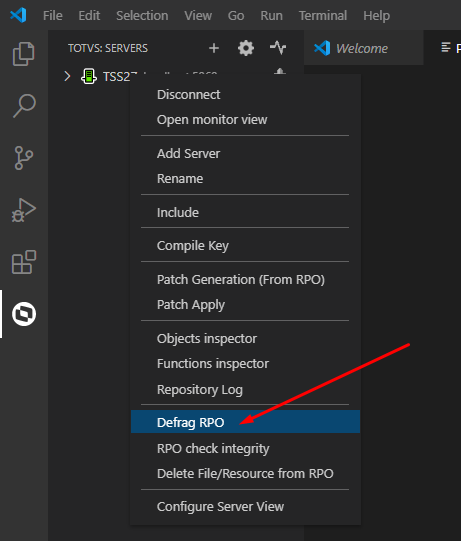Open the Extensions view icon

24,262
